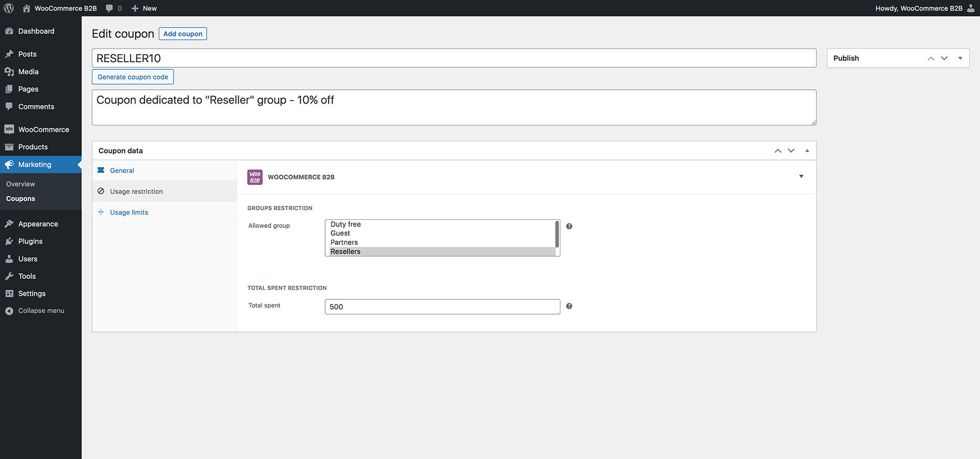980x459 pixels.
Task: Open the Dashboard menu item
Action: 36,31
